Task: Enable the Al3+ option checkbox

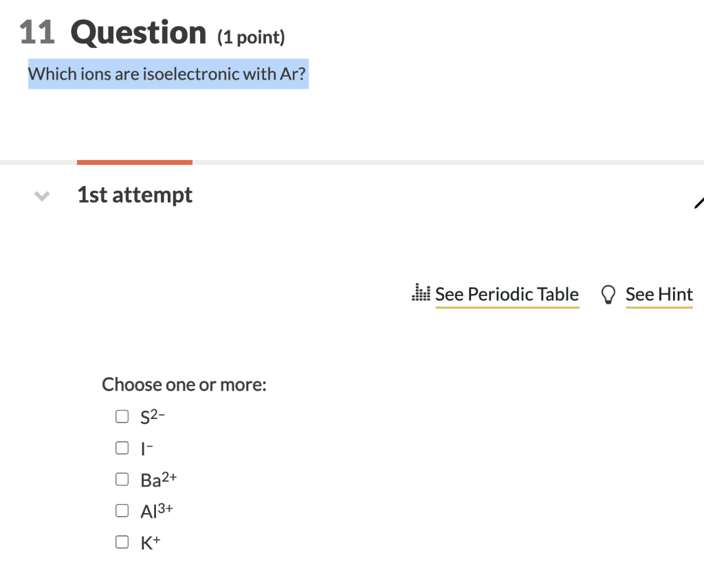Action: point(122,510)
